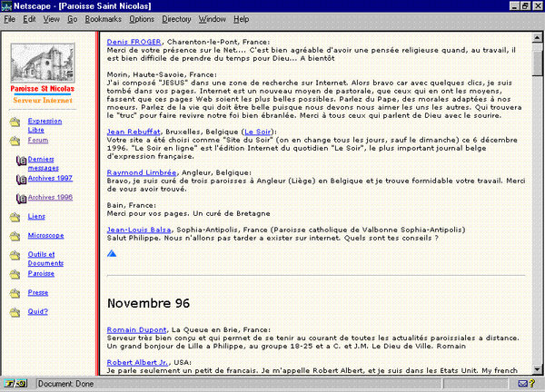545x392 pixels.
Task: Click the Raymond Limbrée name link
Action: click(142, 172)
